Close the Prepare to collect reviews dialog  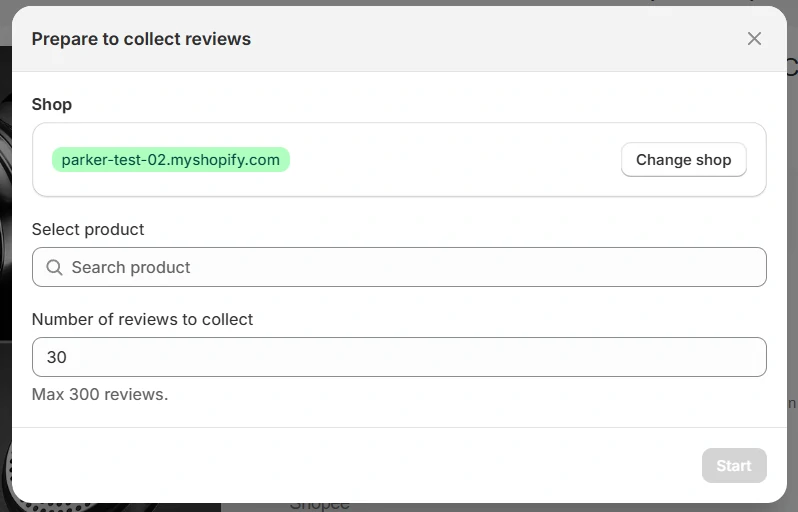[x=754, y=39]
